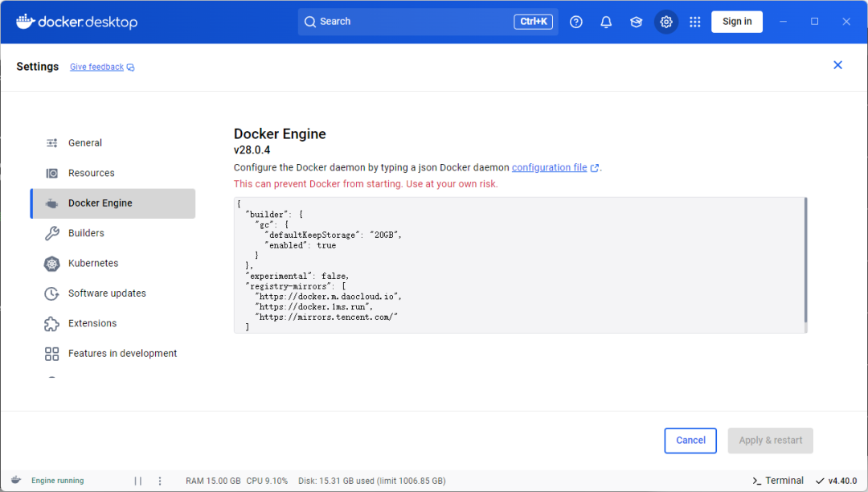
Task: Click the Extensions puzzle piece icon
Action: pyautogui.click(x=52, y=323)
